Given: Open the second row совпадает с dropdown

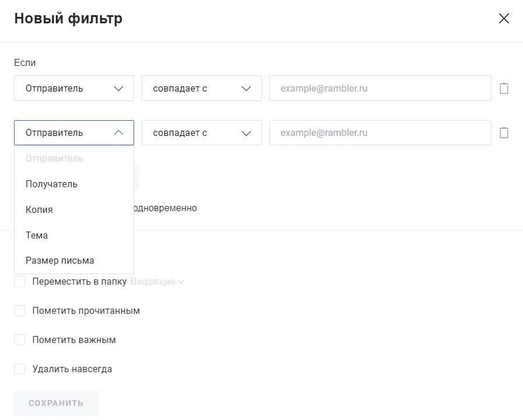Looking at the screenshot, I should 201,133.
